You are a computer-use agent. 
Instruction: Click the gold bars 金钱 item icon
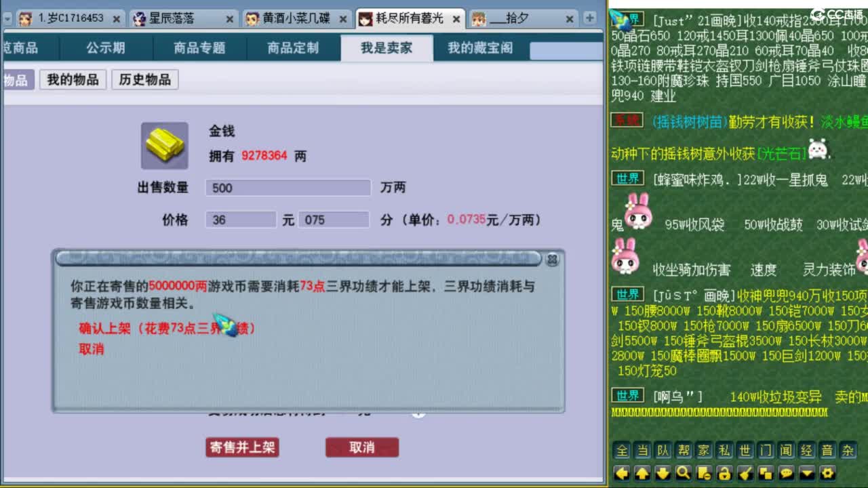coord(164,145)
